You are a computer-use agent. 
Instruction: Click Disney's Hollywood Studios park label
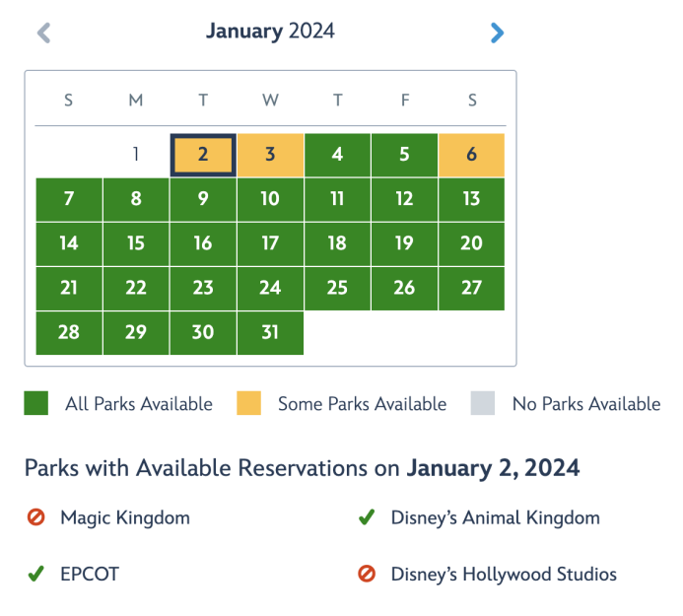pyautogui.click(x=504, y=574)
